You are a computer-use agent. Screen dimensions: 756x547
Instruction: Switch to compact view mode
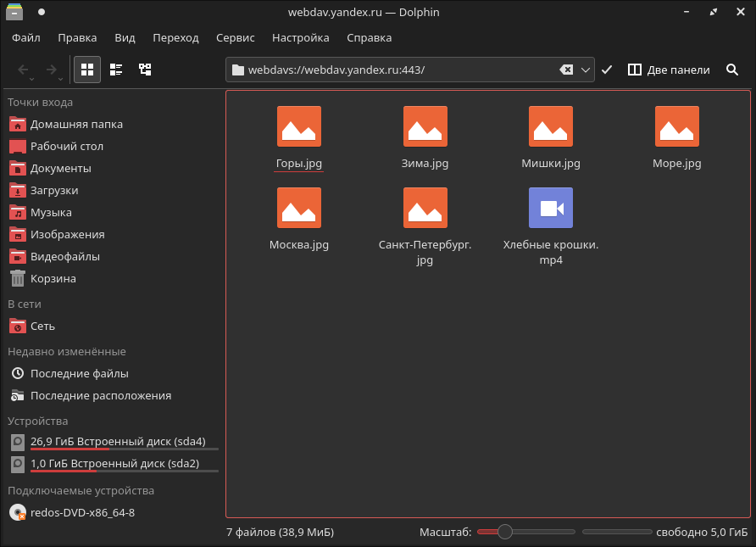click(116, 70)
